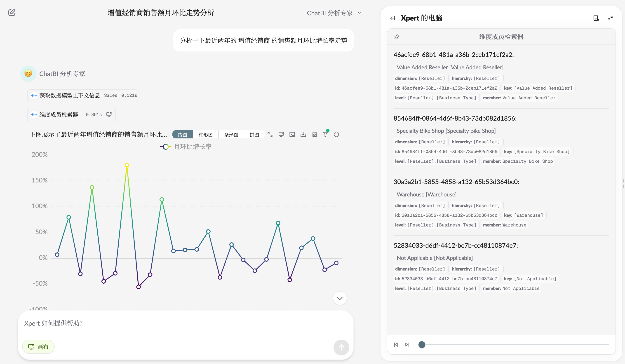Open the chart filter funnel icon
Screen dimensions: 625x364
pos(325,135)
